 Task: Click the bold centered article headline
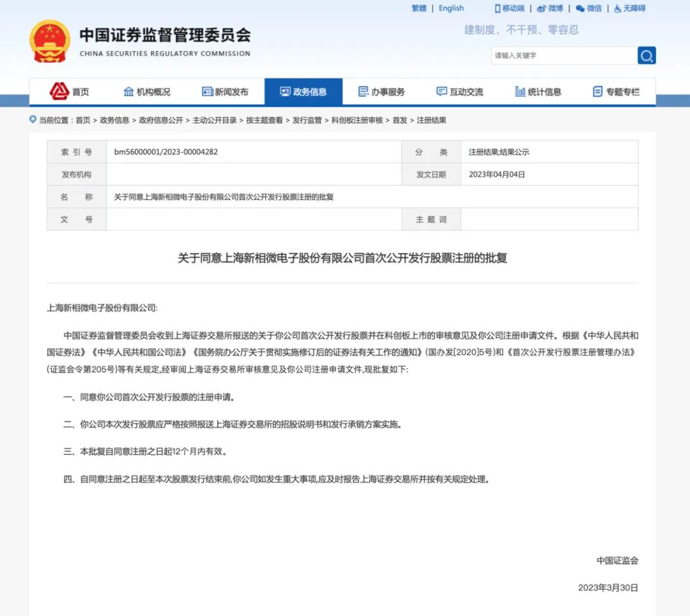pyautogui.click(x=342, y=258)
